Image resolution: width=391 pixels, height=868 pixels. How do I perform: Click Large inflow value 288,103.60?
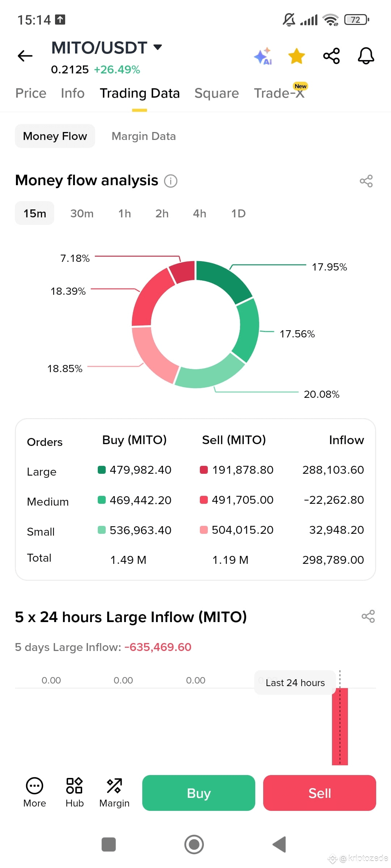click(x=333, y=470)
